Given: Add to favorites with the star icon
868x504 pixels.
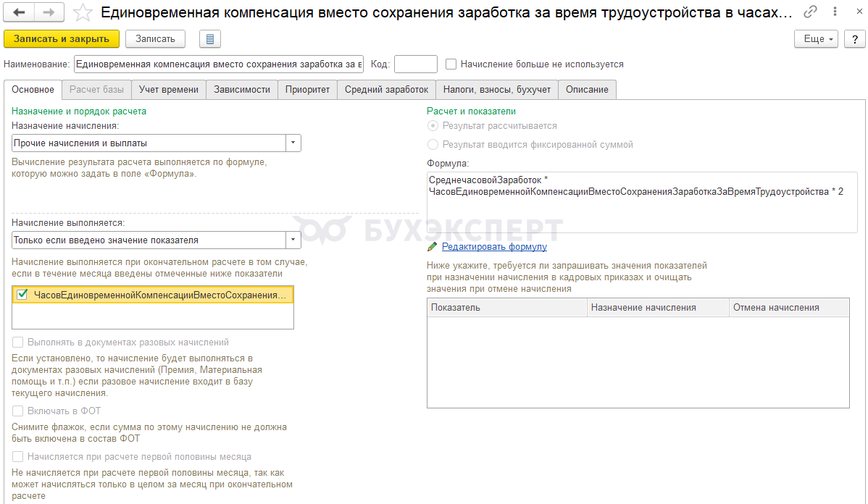Looking at the screenshot, I should click(83, 12).
